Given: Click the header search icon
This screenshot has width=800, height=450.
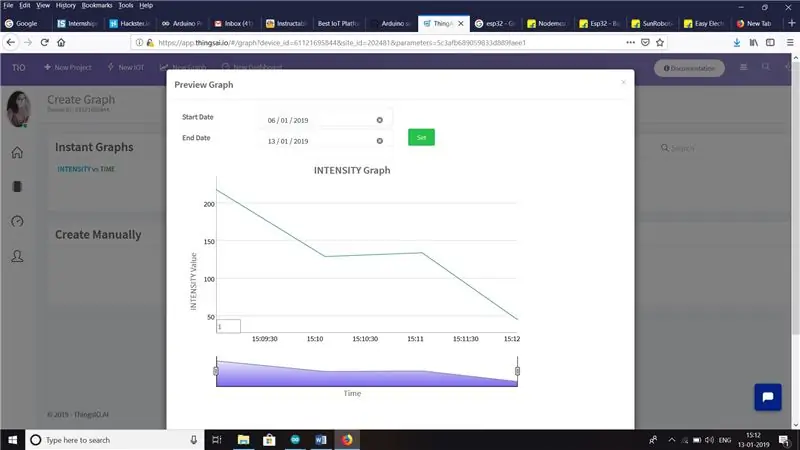Looking at the screenshot, I should click(x=766, y=67).
